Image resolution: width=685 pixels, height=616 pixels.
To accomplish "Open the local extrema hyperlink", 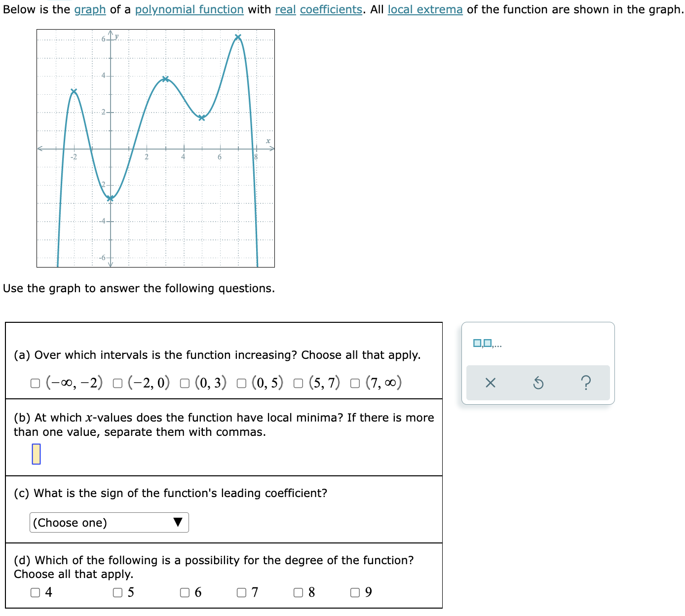I will [x=425, y=9].
